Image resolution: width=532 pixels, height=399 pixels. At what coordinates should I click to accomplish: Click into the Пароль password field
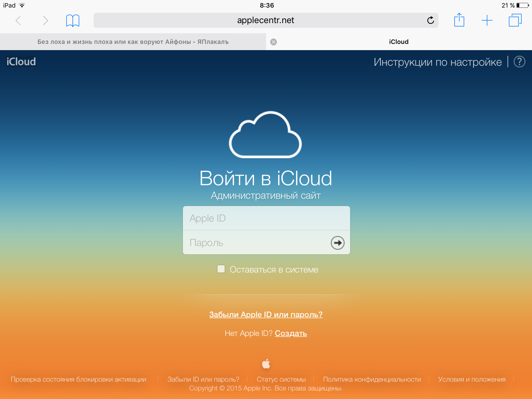tap(267, 242)
